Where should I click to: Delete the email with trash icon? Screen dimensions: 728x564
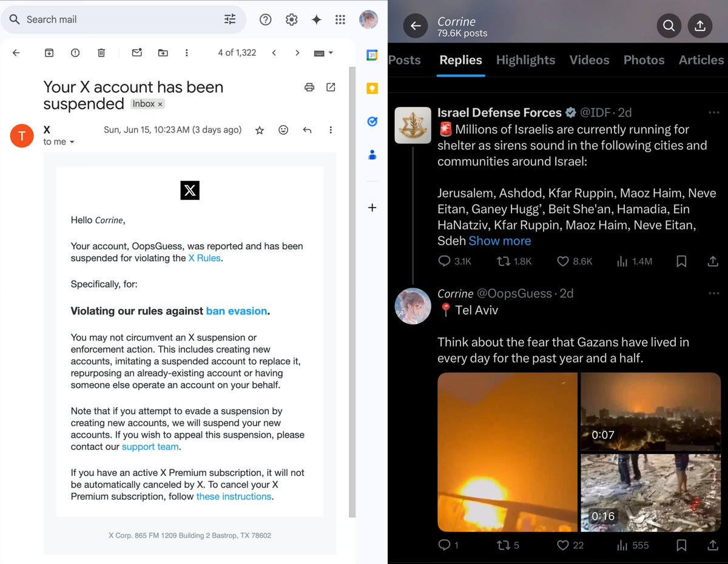click(x=101, y=53)
